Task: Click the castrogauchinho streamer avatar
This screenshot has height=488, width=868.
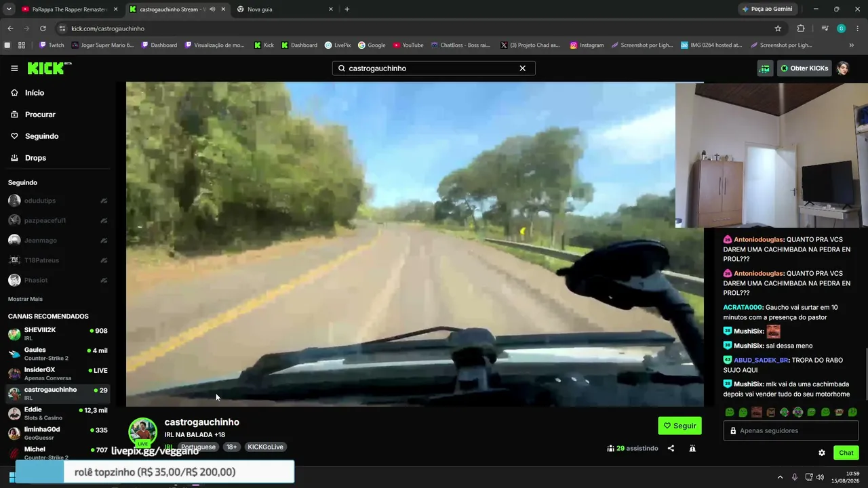Action: (143, 432)
